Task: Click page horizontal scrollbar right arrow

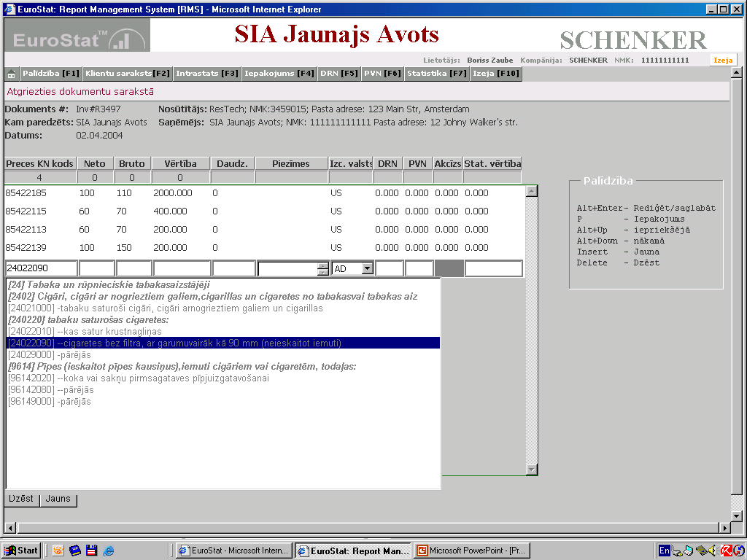Action: pyautogui.click(x=724, y=528)
